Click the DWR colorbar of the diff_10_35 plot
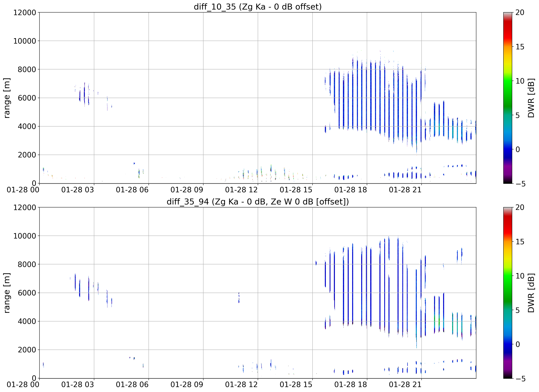 pos(508,98)
